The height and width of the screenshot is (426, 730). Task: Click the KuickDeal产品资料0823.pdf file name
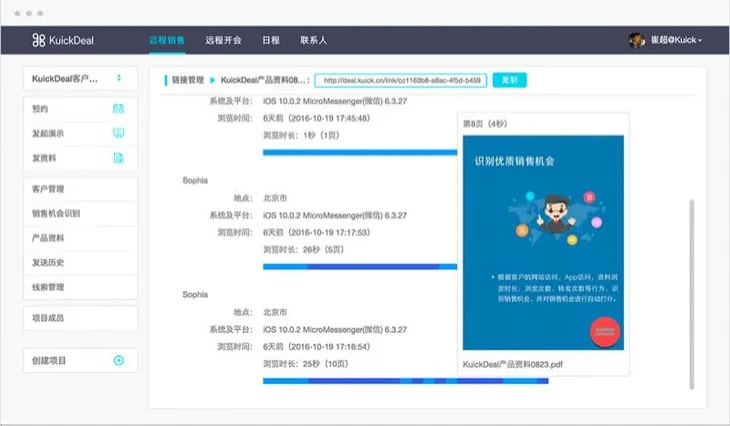(513, 365)
